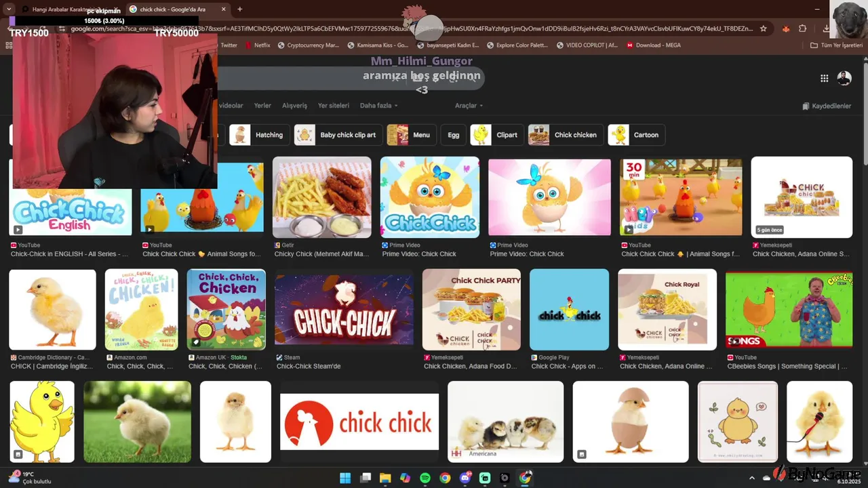Select the Egg filter chip

pyautogui.click(x=453, y=135)
